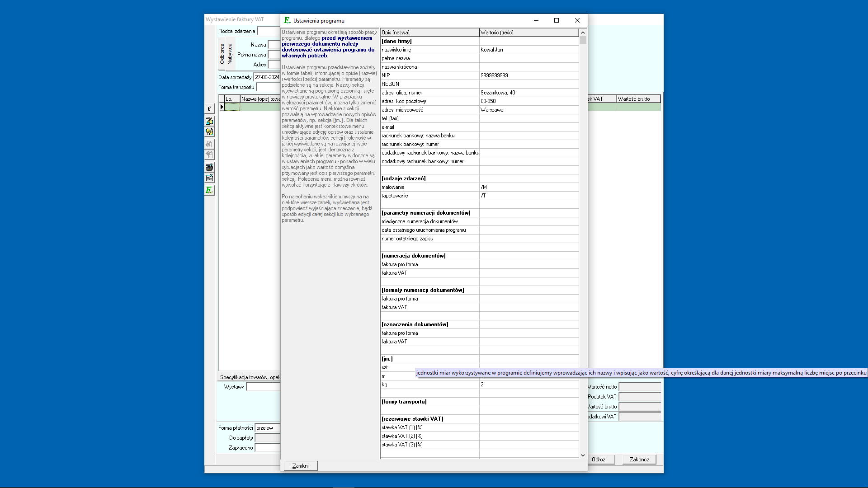868x488 pixels.
Task: Click the Euro currency icon button
Action: click(209, 109)
